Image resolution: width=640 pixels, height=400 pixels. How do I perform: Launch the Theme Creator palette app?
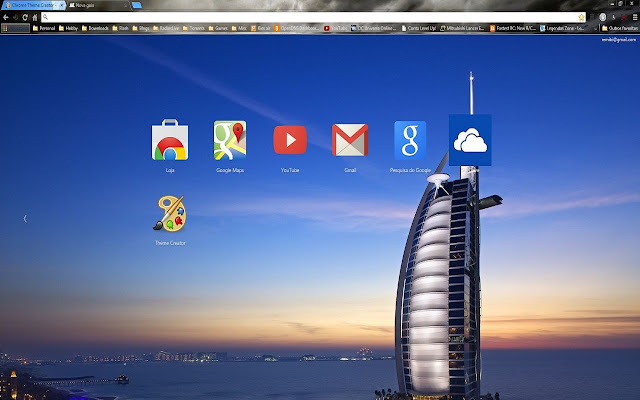coord(170,213)
